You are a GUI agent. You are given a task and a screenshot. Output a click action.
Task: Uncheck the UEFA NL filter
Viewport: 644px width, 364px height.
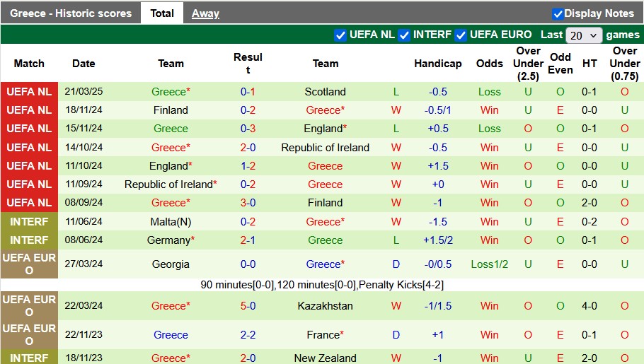(x=340, y=35)
